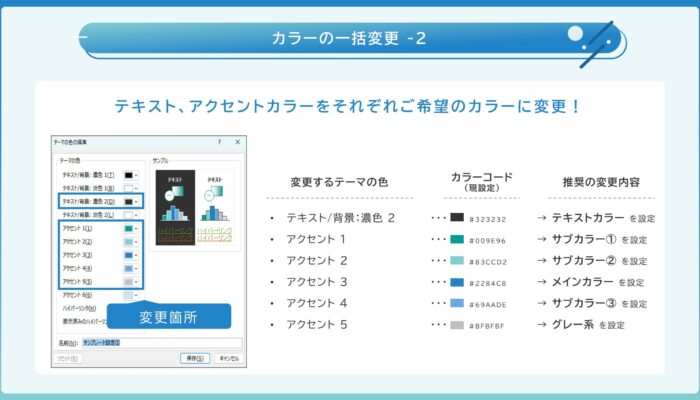Click the サブカラー③ を設定 recommendation
The height and width of the screenshot is (400, 700).
[x=600, y=304]
